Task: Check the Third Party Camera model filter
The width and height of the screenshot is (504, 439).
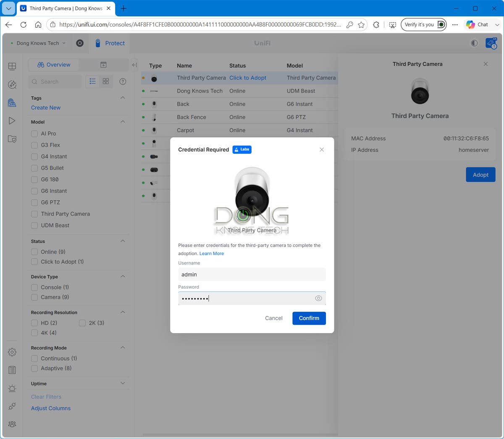Action: click(x=34, y=214)
